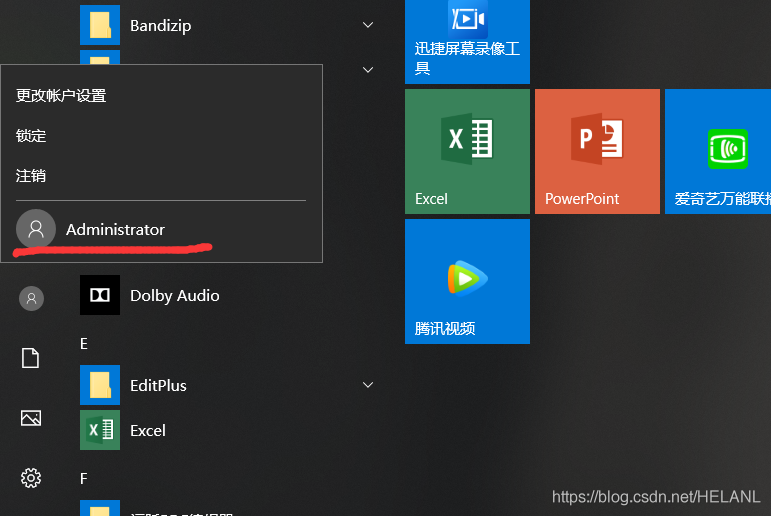Open the Bandizip folder icon
Image resolution: width=771 pixels, height=516 pixels.
100,25
